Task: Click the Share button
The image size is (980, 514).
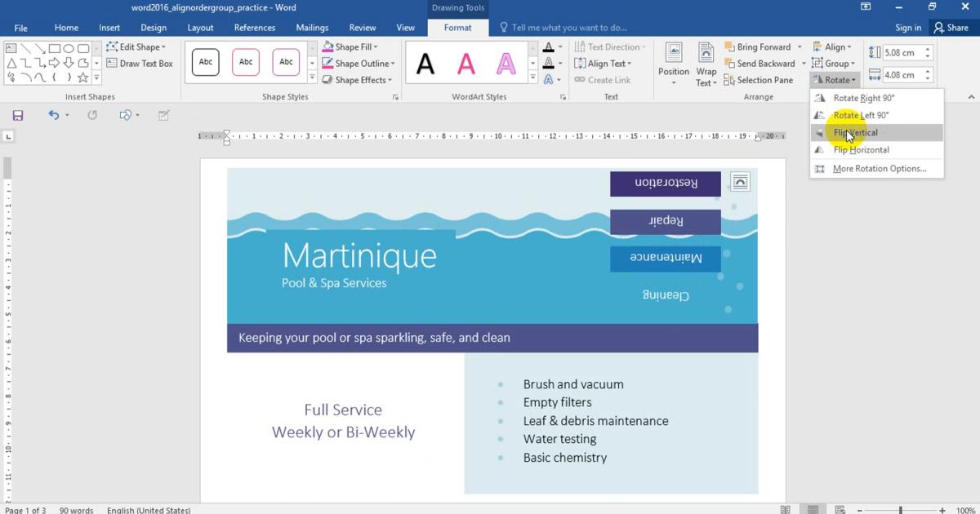Action: pyautogui.click(x=951, y=28)
